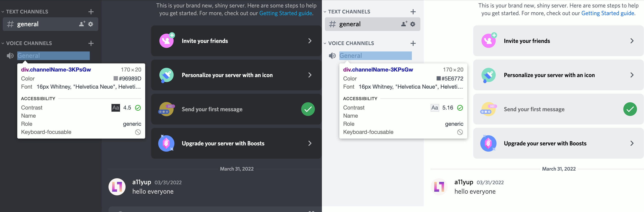The width and height of the screenshot is (644, 212).
Task: Click the #96989D color swatch in the tooltip
Action: pyautogui.click(x=115, y=78)
